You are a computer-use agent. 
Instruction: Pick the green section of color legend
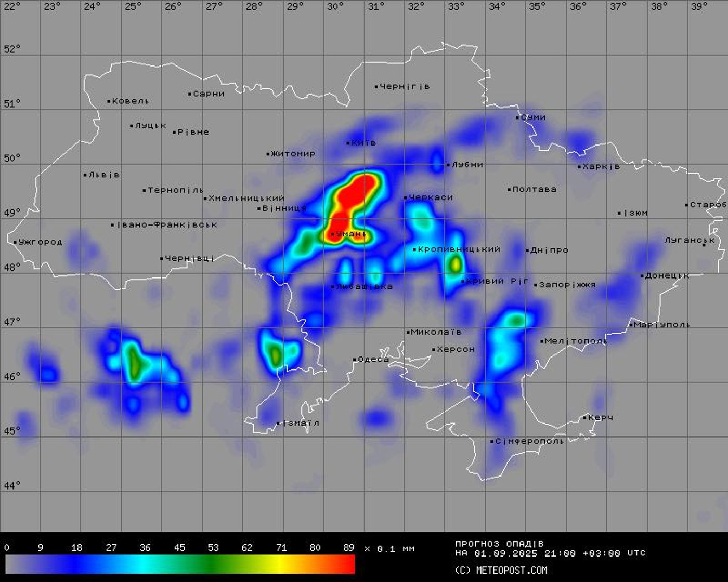coord(213,564)
